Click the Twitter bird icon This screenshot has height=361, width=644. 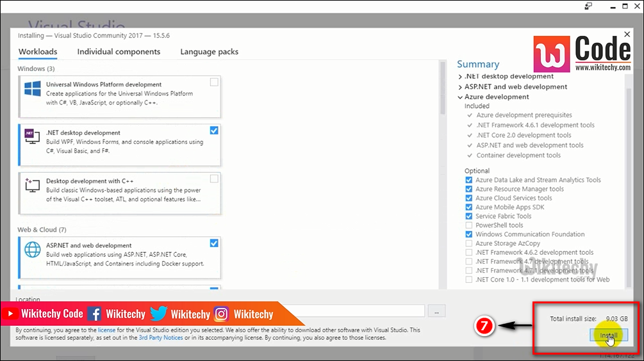click(158, 314)
